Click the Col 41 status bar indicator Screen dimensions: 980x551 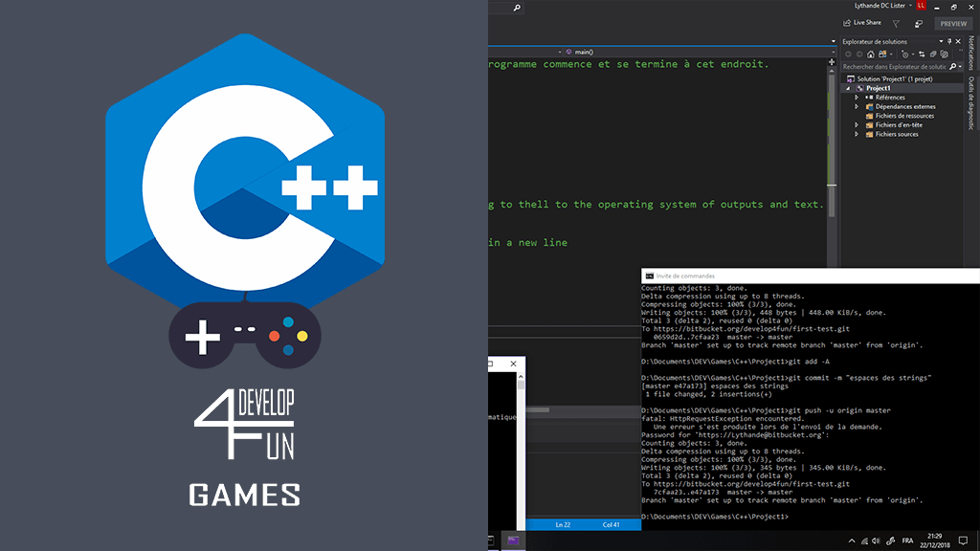click(x=611, y=525)
